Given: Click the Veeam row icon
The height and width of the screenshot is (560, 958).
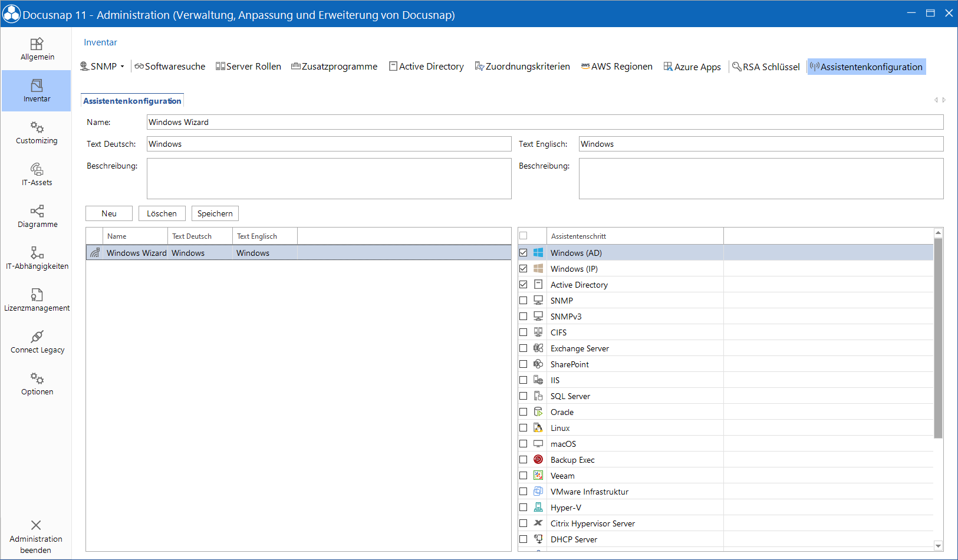Looking at the screenshot, I should (538, 476).
